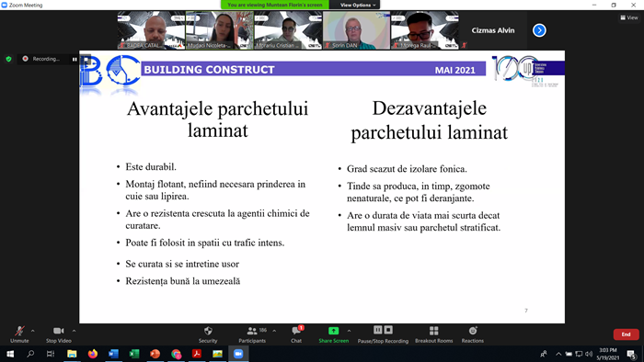
Task: Expand share options arrow beside Share Screen
Action: [x=349, y=331]
